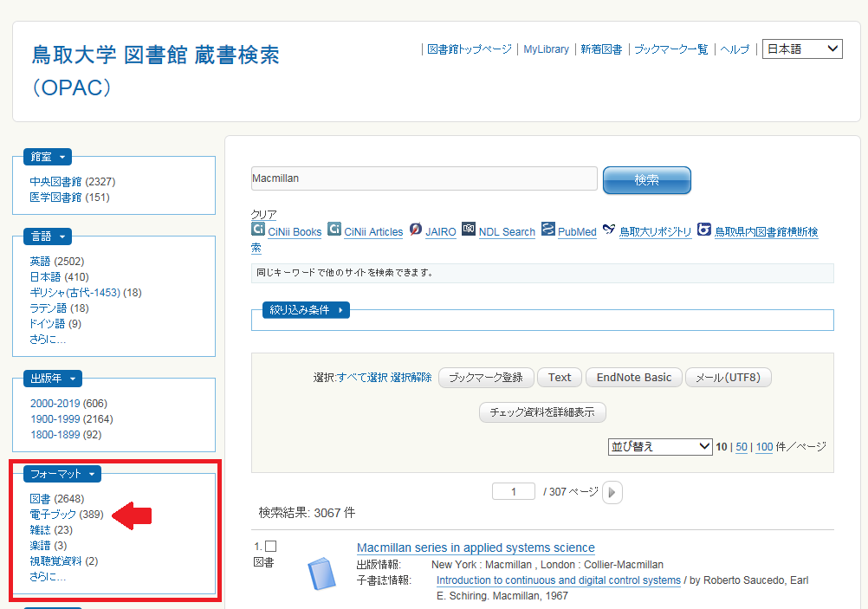Click 選択解除 link
Viewport: 868px width, 609px height.
click(411, 378)
